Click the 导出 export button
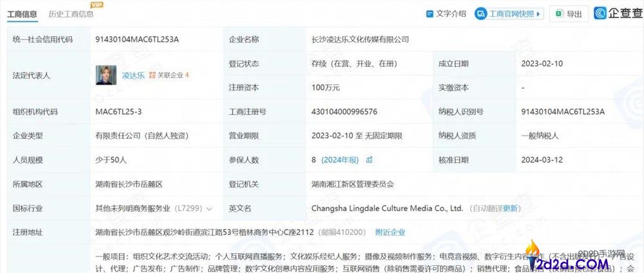 (569, 14)
